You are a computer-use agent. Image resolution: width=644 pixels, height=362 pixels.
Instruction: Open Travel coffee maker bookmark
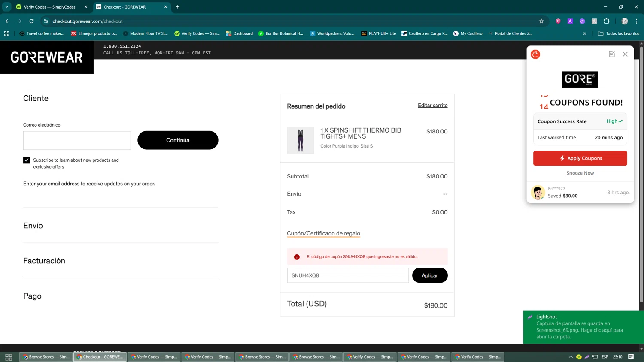pos(42,33)
